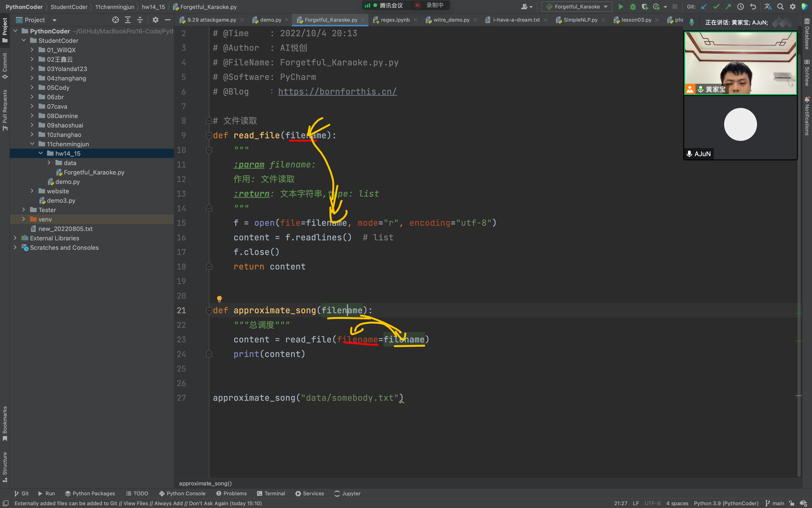The width and height of the screenshot is (812, 508).
Task: Switch to i-have-a-dream.txt tab
Action: (516, 20)
